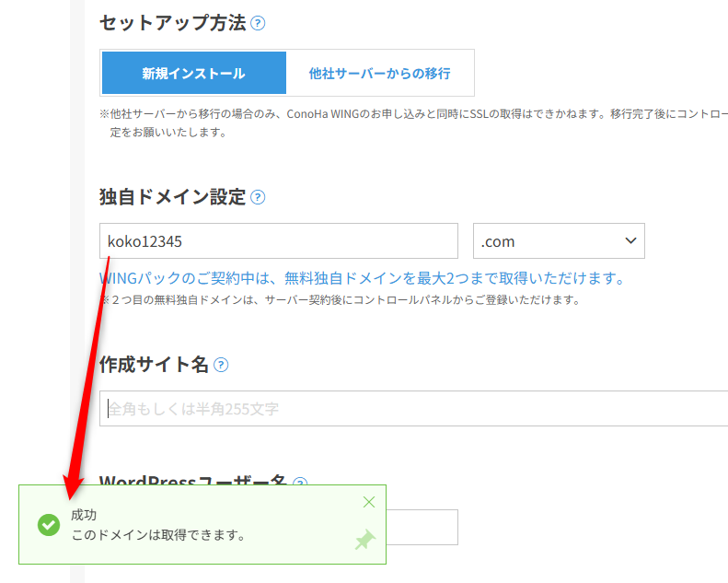Viewport: 728px width, 583px height.
Task: Open the .com domain extension dropdown
Action: point(559,241)
